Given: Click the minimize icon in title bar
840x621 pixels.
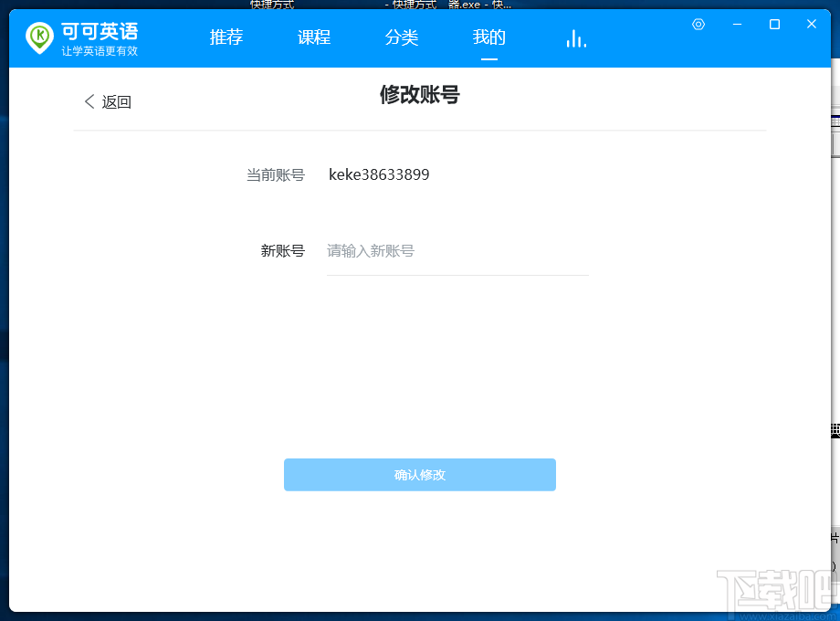Looking at the screenshot, I should pyautogui.click(x=737, y=24).
